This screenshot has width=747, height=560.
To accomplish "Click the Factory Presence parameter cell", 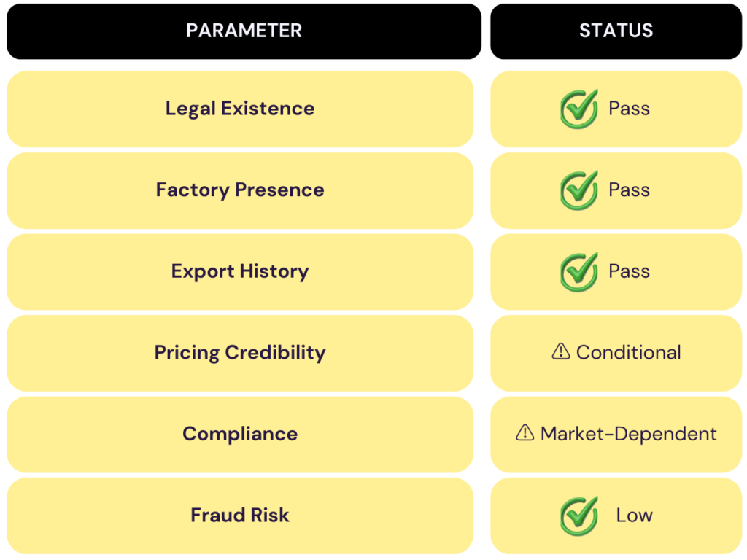I will coord(240,190).
